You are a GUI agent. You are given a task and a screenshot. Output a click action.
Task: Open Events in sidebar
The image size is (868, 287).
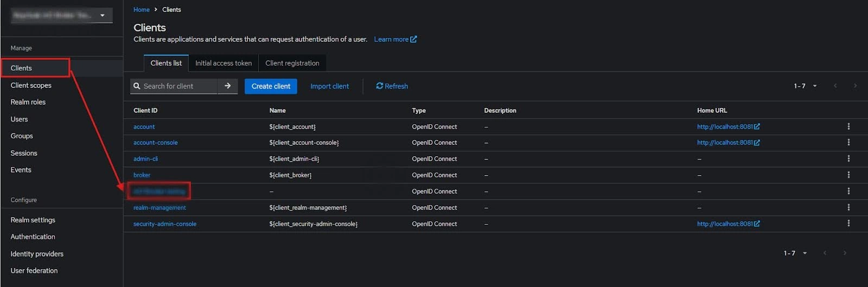coord(21,170)
